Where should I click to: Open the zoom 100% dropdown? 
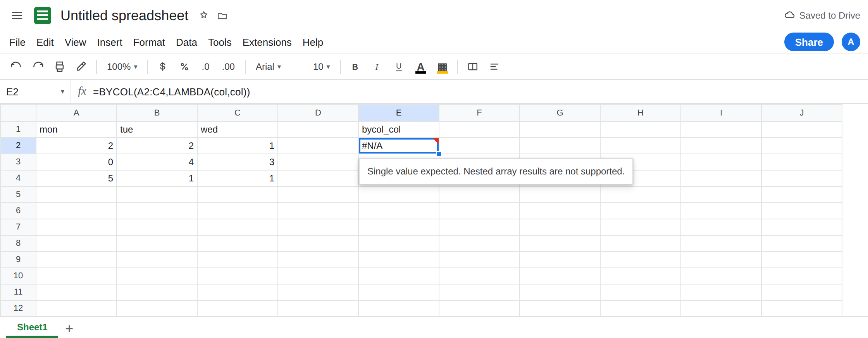(122, 67)
